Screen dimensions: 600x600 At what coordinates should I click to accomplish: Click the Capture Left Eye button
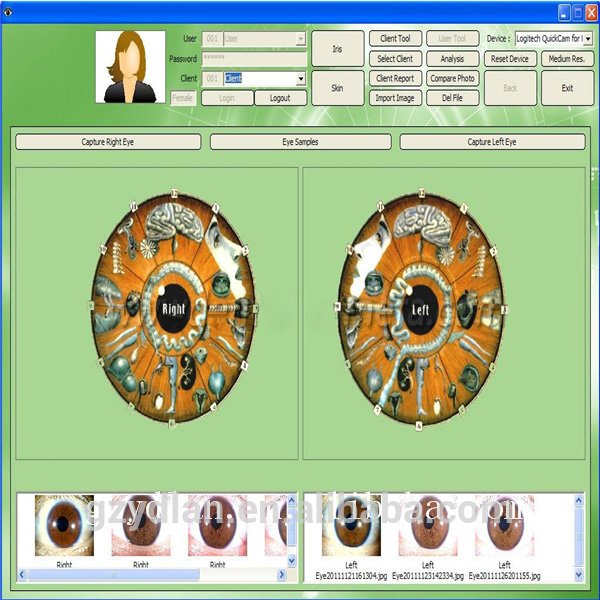tap(492, 142)
